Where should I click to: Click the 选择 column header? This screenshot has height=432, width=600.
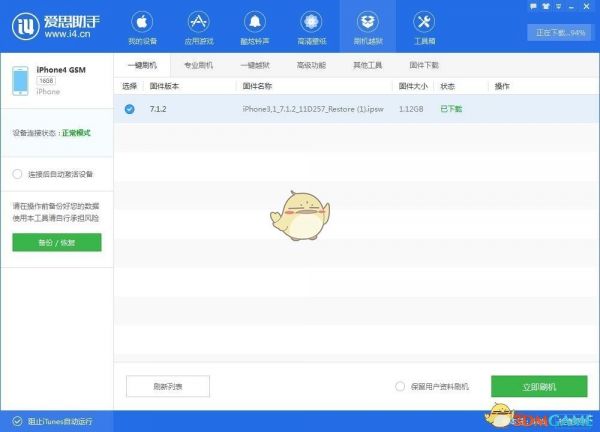pyautogui.click(x=129, y=86)
